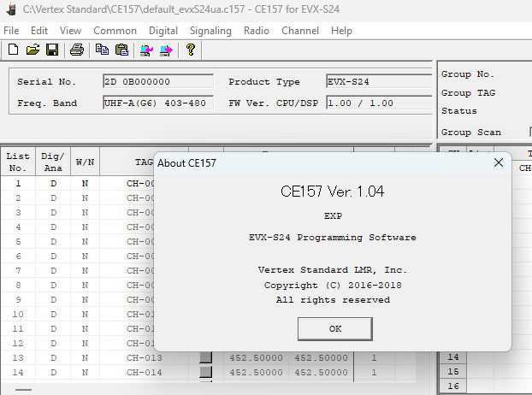Open the Signaling menu
532x395 pixels.
[x=210, y=31]
